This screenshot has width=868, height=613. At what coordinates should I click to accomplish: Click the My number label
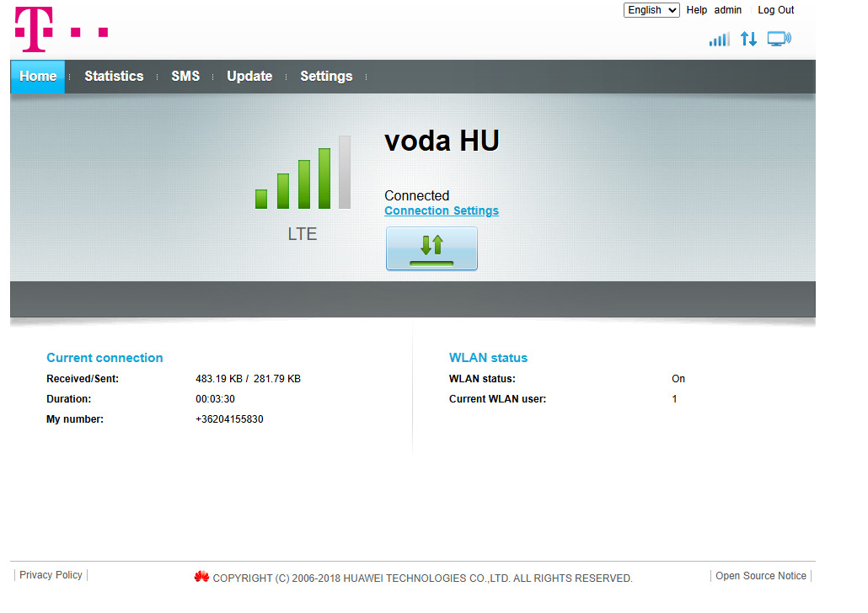point(75,419)
